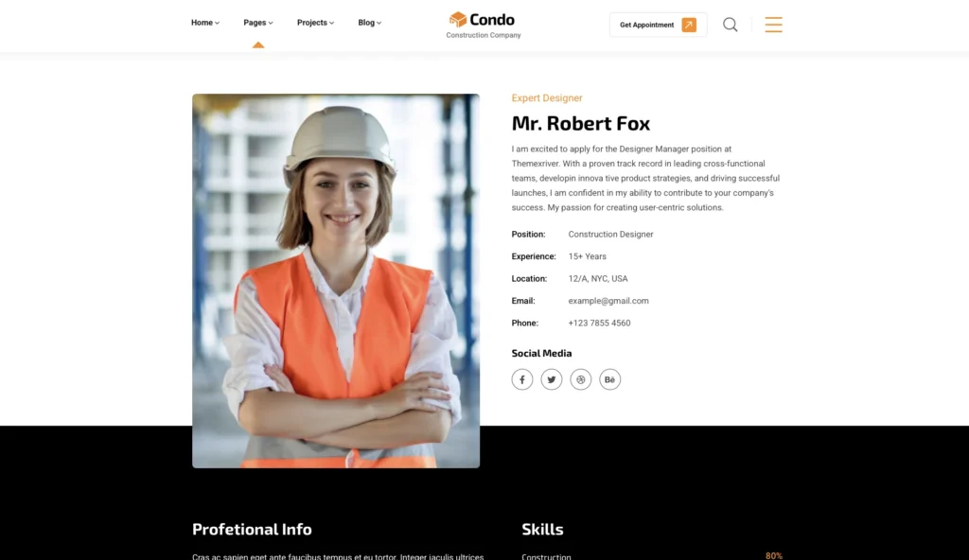
Task: Click the orange arrow icon beside Get Appointment
Action: click(x=689, y=25)
